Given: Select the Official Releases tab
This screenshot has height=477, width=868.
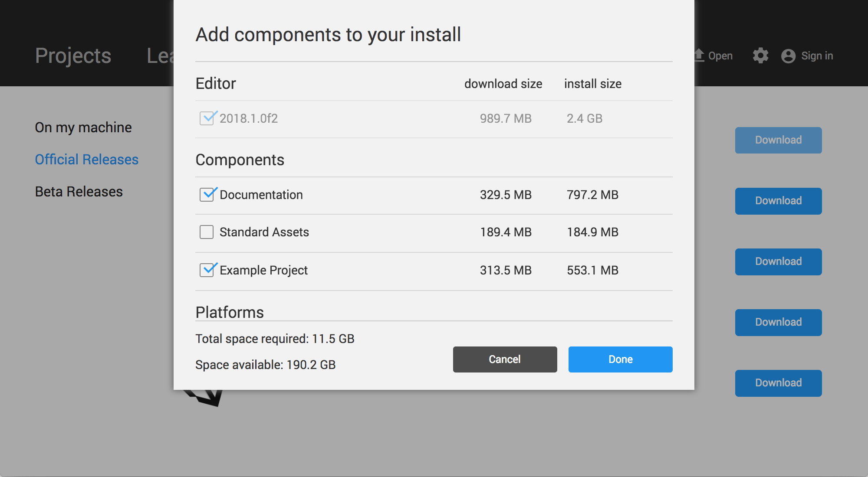Looking at the screenshot, I should tap(86, 159).
